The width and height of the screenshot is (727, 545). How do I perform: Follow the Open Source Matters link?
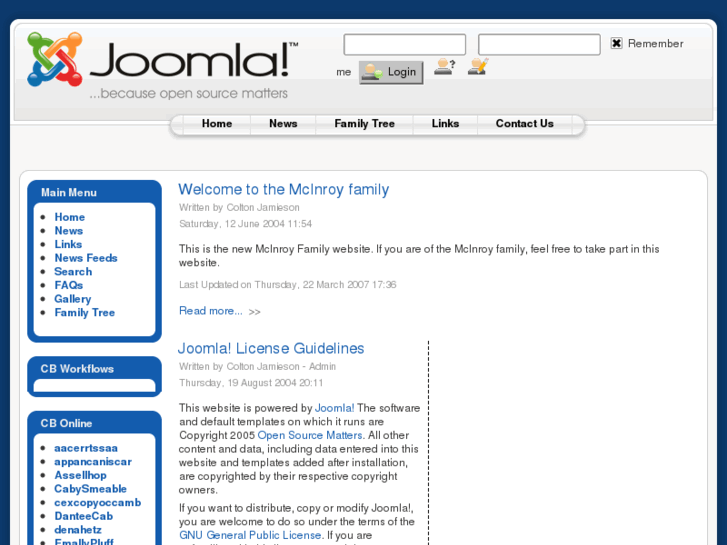click(x=310, y=435)
